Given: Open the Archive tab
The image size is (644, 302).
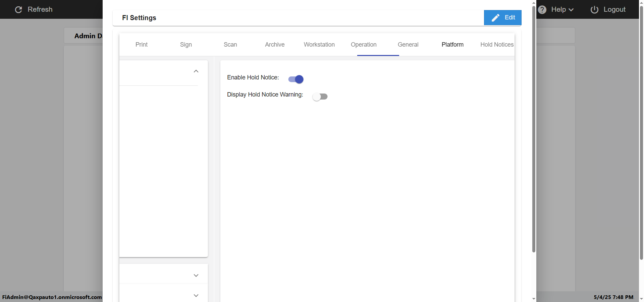Looking at the screenshot, I should [275, 45].
